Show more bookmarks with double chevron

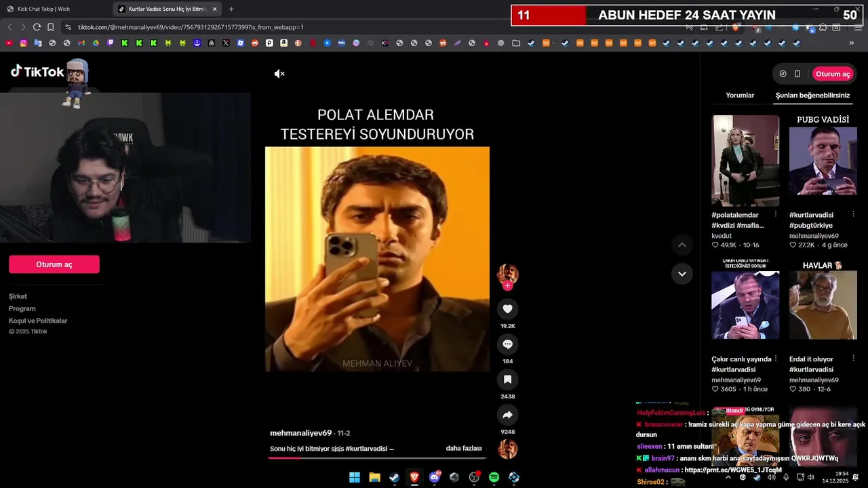click(852, 43)
